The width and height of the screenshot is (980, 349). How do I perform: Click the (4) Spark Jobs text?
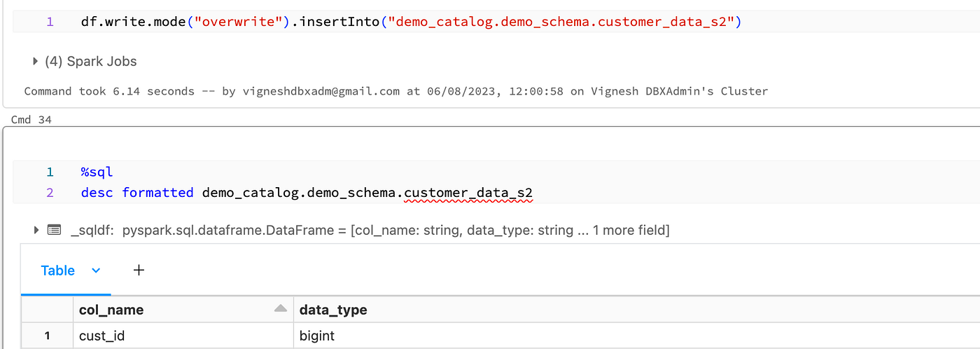pyautogui.click(x=91, y=62)
